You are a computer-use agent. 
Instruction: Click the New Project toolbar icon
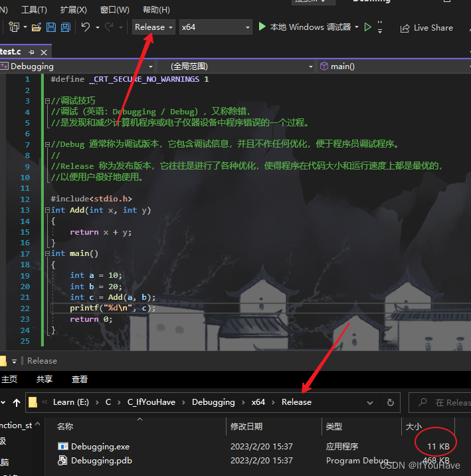tap(14, 27)
